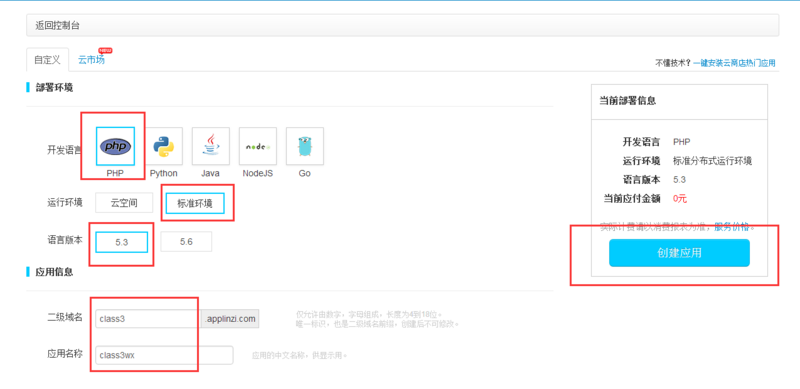
Task: Select the PHP language icon
Action: click(x=115, y=146)
